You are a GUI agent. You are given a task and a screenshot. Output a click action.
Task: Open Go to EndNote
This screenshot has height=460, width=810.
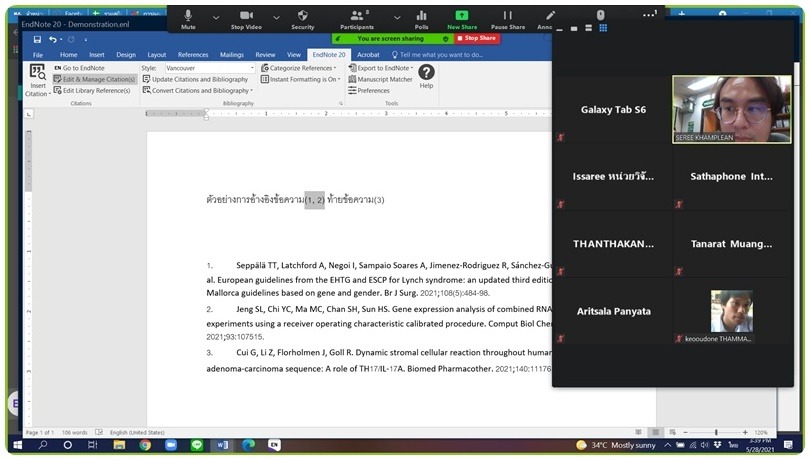(x=84, y=68)
